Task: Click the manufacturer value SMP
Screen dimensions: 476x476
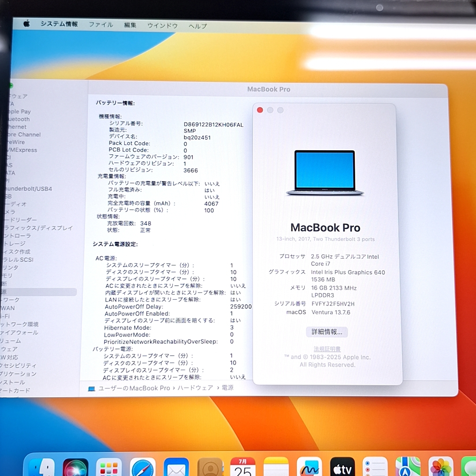Action: click(x=190, y=131)
